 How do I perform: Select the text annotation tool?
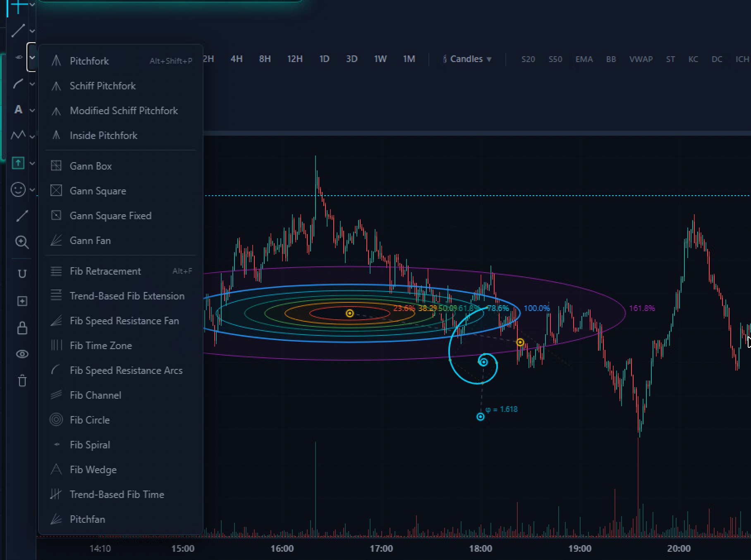pos(18,110)
